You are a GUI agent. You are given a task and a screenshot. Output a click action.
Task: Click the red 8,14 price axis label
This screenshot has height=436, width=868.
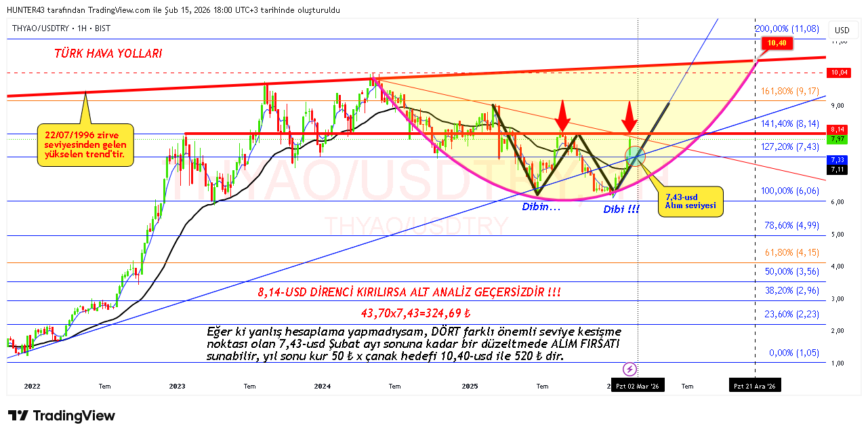pos(838,130)
